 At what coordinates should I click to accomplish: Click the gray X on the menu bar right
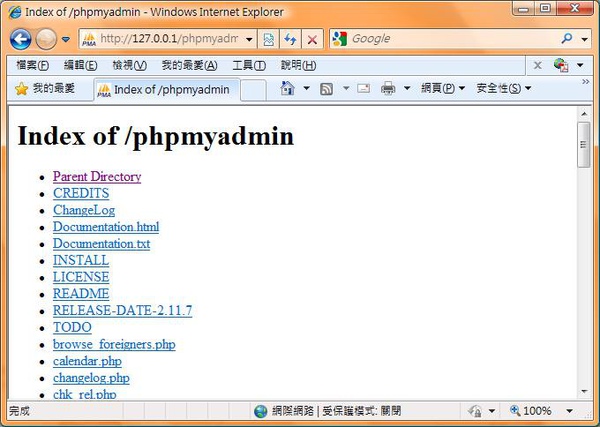[537, 65]
